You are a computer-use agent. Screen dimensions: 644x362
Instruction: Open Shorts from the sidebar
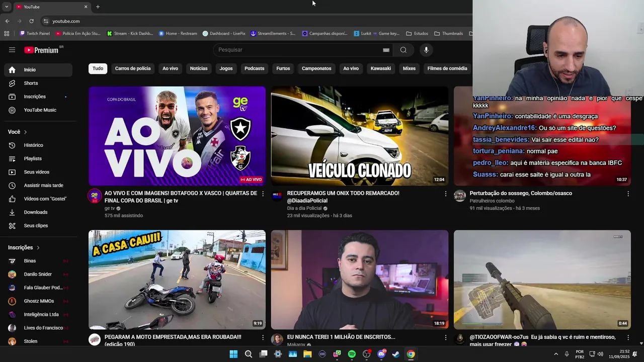[38, 83]
